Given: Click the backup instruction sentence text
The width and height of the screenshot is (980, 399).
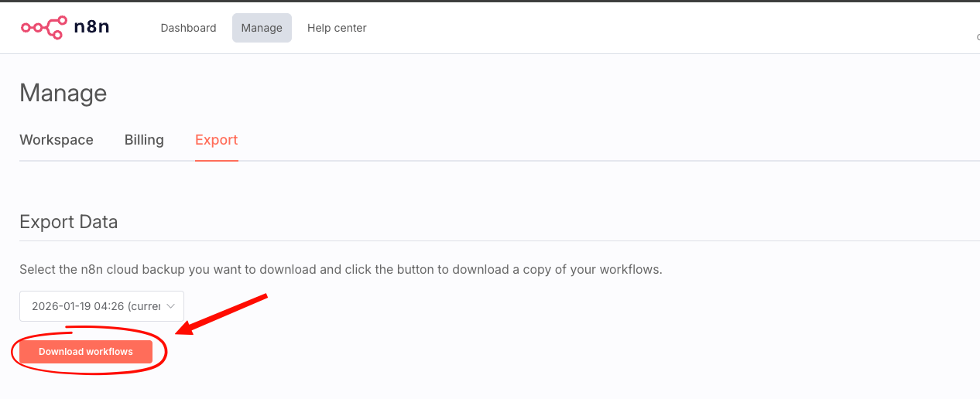Looking at the screenshot, I should pyautogui.click(x=341, y=270).
